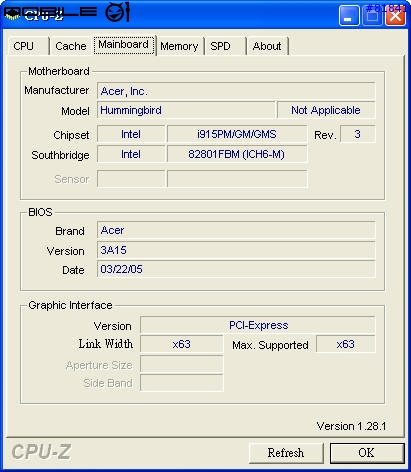The image size is (411, 472).
Task: Click the 'Version 1.28.1' text
Action: (351, 426)
